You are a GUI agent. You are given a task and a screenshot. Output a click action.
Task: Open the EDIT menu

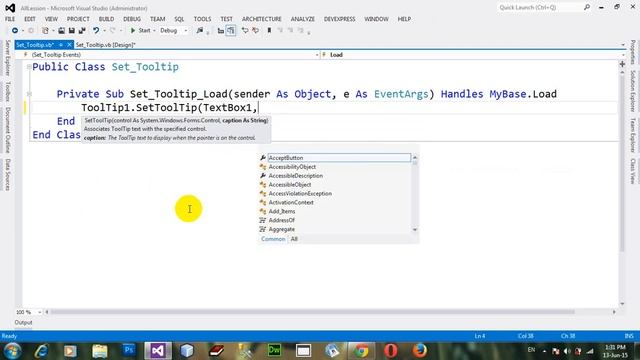(x=30, y=19)
